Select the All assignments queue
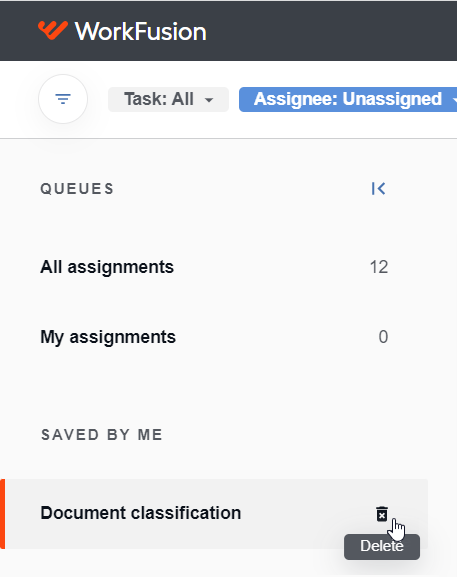Image resolution: width=457 pixels, height=577 pixels. [x=214, y=267]
